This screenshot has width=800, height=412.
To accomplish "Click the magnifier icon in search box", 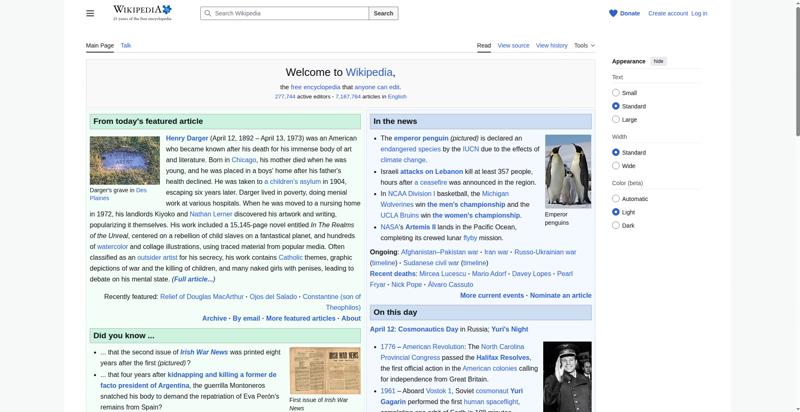I will [x=207, y=13].
